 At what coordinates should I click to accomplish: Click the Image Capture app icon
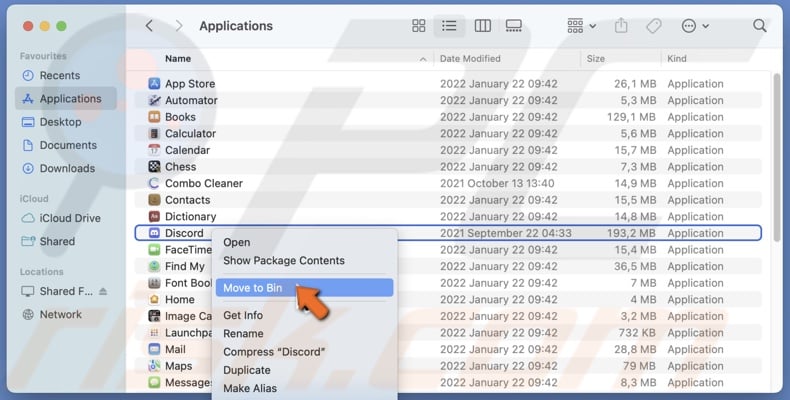pos(154,316)
